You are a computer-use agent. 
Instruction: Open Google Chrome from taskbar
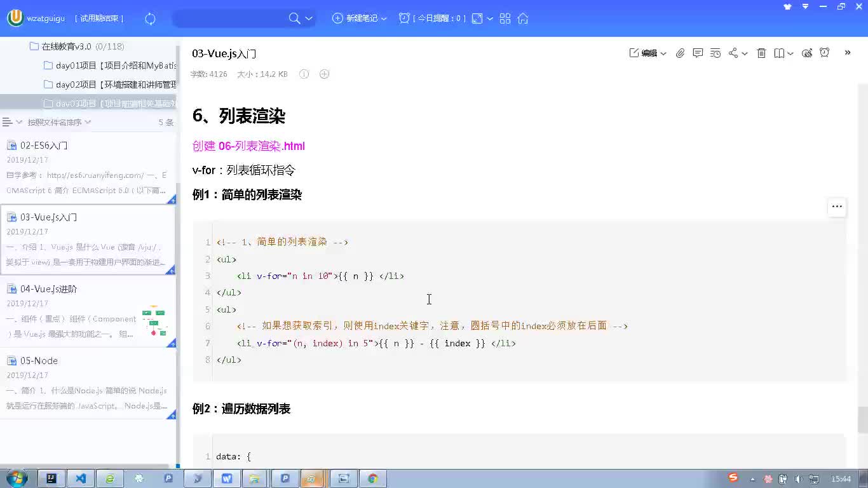coord(373,478)
